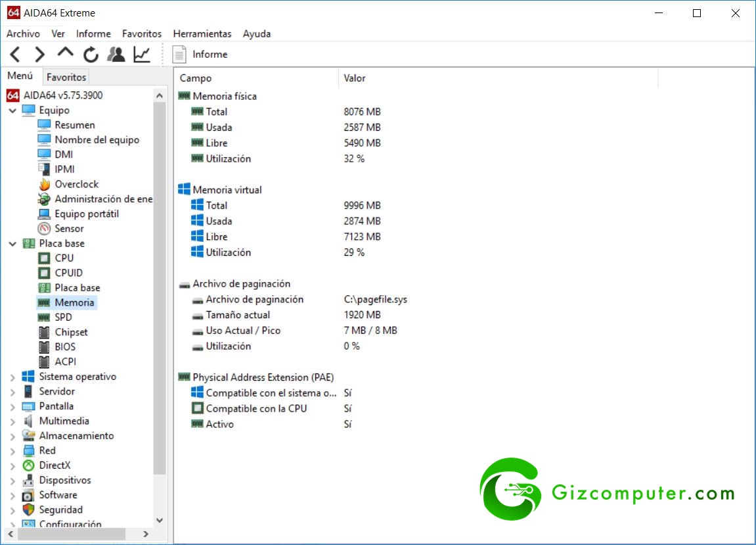This screenshot has height=545, width=756.
Task: Click the Servidor tower icon
Action: pos(28,391)
